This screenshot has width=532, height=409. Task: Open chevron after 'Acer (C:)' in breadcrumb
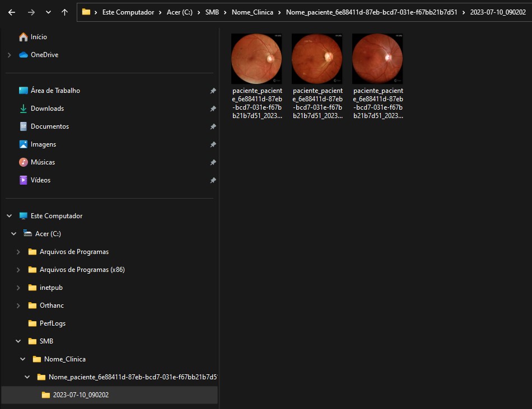click(x=199, y=12)
